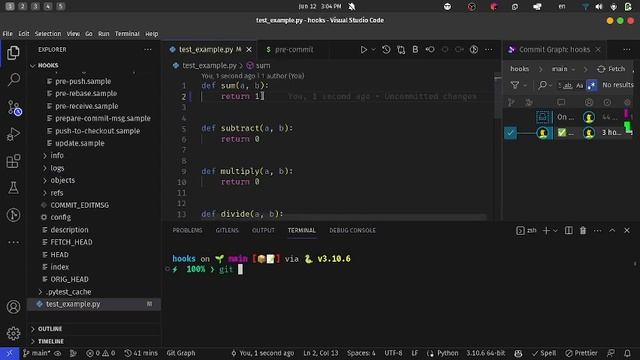The height and width of the screenshot is (360, 640).
Task: Open the graph filter funnel dropdown
Action: pyautogui.click(x=517, y=85)
